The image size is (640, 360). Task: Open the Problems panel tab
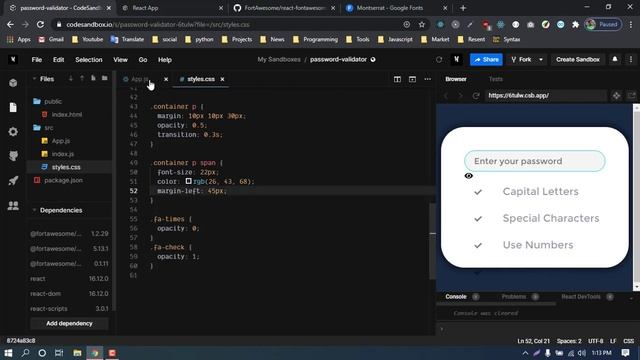click(514, 297)
